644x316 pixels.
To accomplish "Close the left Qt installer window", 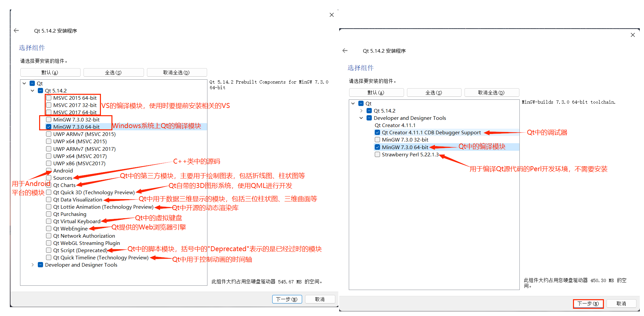I will pyautogui.click(x=332, y=15).
